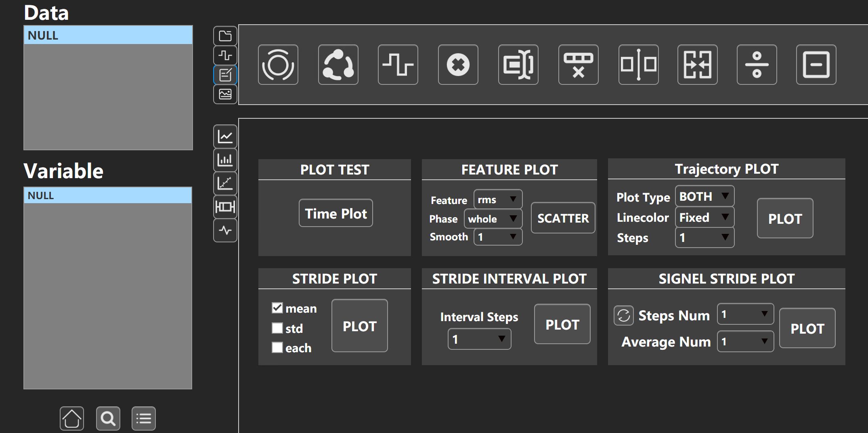Click the remove-segment X toolbar icon

coord(579,65)
